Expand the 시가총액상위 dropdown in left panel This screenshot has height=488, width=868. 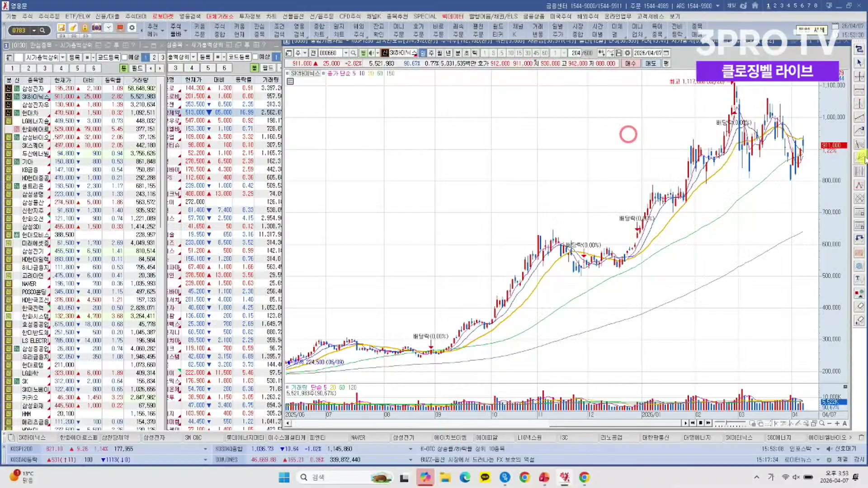pos(63,57)
